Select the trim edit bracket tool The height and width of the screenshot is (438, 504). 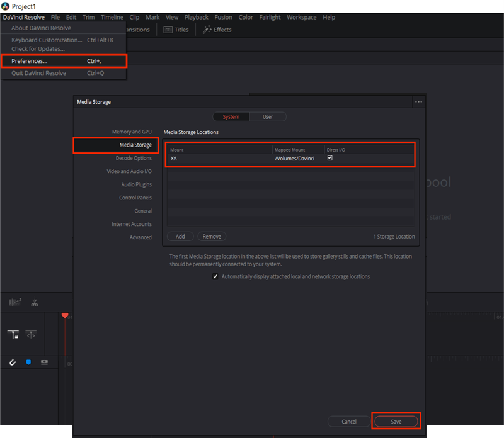click(31, 335)
